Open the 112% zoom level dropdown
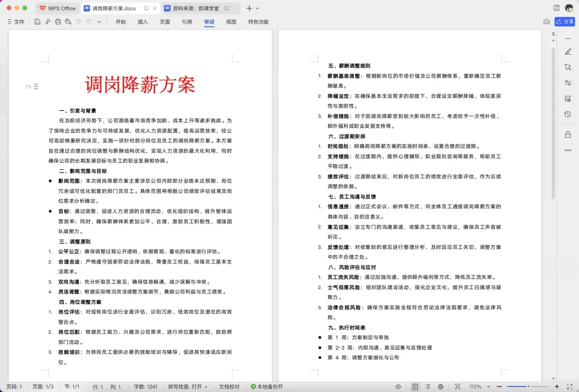Viewport: 579px width, 392px height. click(479, 387)
